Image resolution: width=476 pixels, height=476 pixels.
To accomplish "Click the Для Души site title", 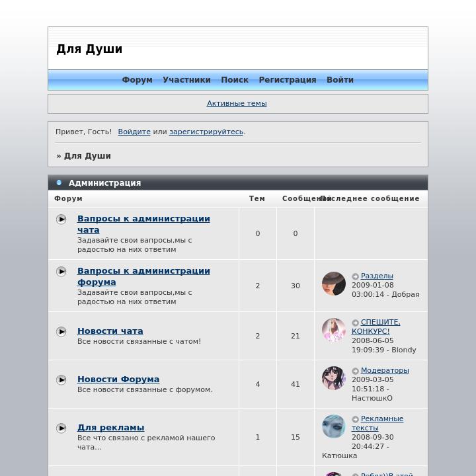I will 89,49.
